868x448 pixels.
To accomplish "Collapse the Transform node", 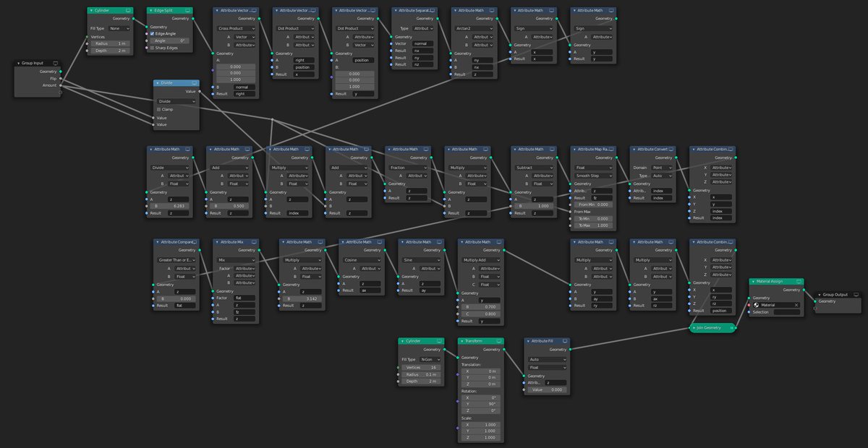I will coord(461,340).
